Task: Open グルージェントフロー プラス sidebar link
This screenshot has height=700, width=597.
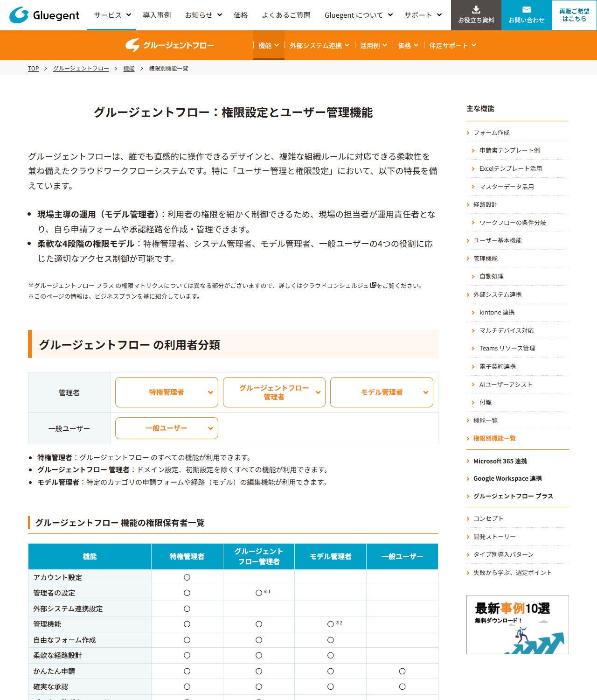Action: pyautogui.click(x=513, y=496)
